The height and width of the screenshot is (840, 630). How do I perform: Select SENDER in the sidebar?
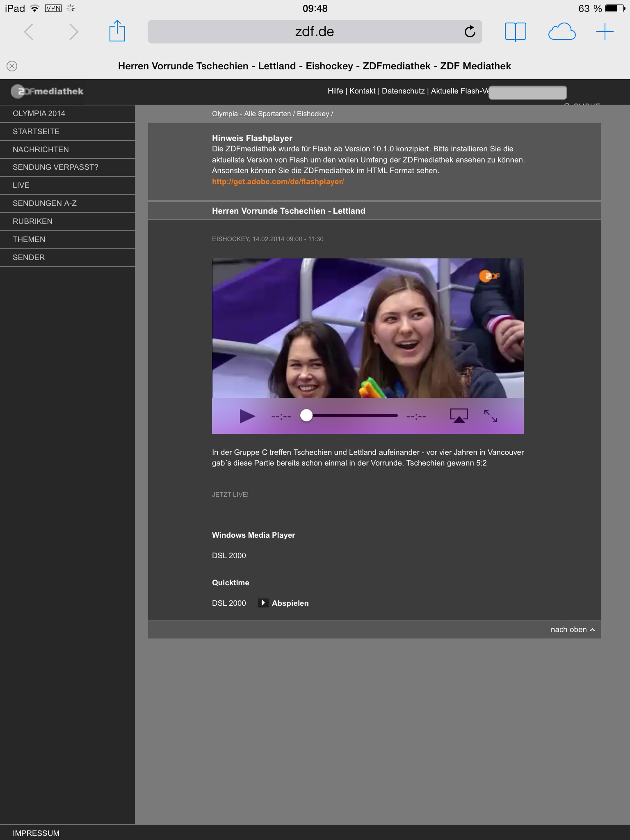coord(67,258)
